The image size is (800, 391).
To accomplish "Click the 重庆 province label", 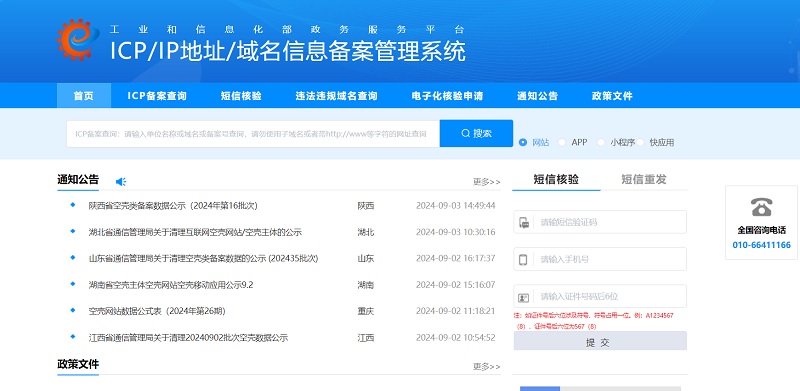I will pyautogui.click(x=366, y=311).
